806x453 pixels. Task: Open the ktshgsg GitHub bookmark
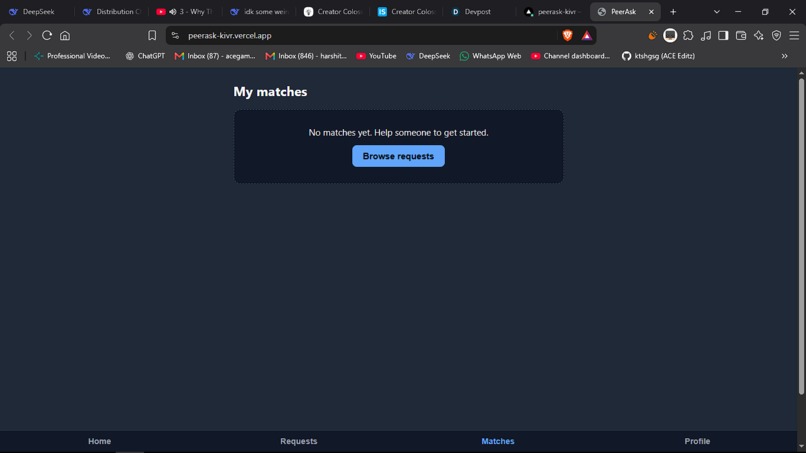click(x=658, y=56)
